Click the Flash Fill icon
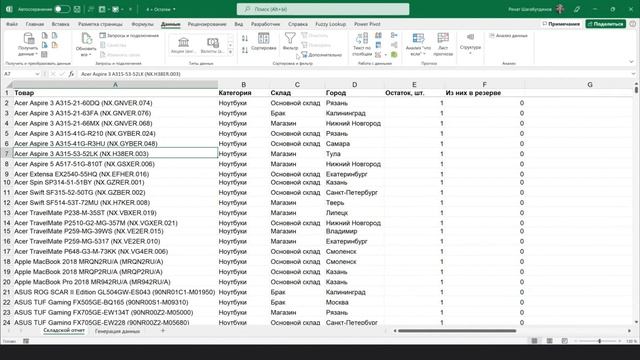 (378, 36)
